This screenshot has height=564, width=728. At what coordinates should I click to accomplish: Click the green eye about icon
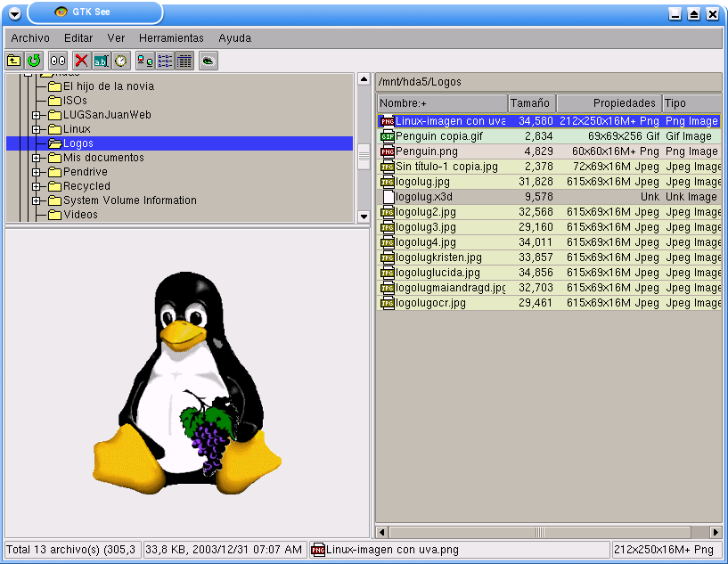[x=209, y=61]
